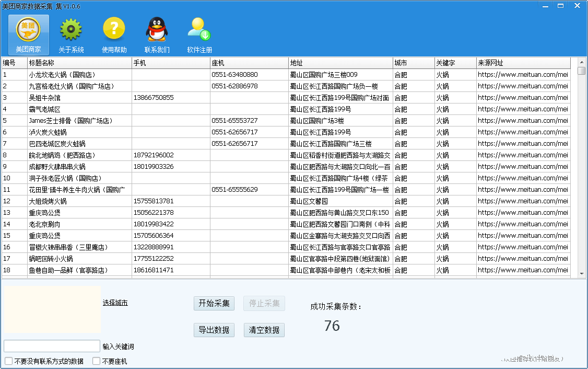Click phone number 15755813781
Image resolution: width=588 pixels, height=369 pixels.
[x=154, y=201]
